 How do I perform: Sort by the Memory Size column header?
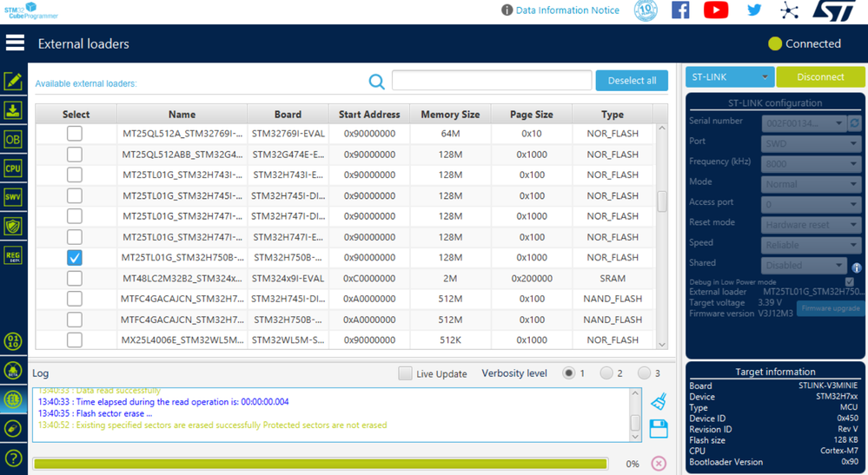450,114
